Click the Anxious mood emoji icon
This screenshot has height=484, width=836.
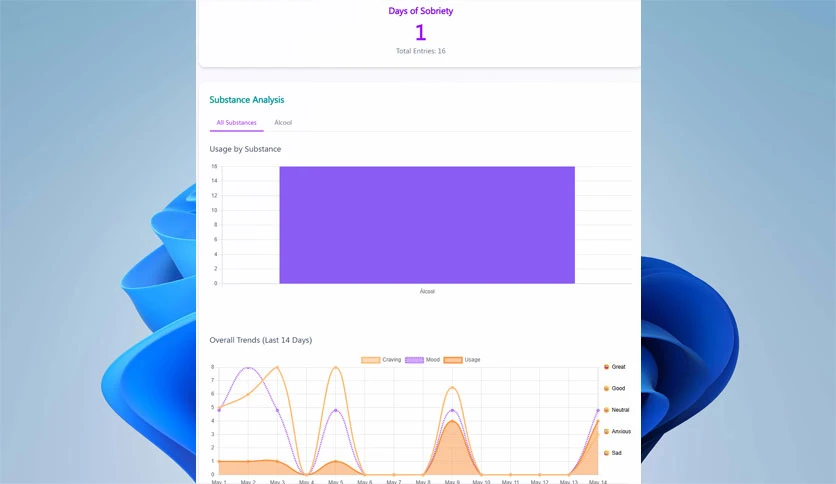point(606,431)
